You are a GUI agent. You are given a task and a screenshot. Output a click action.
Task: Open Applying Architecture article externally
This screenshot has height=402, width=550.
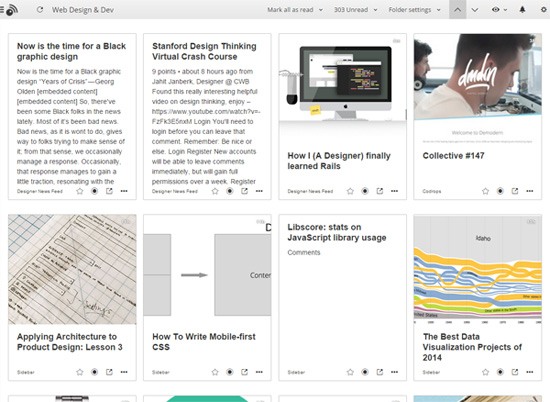tap(109, 372)
